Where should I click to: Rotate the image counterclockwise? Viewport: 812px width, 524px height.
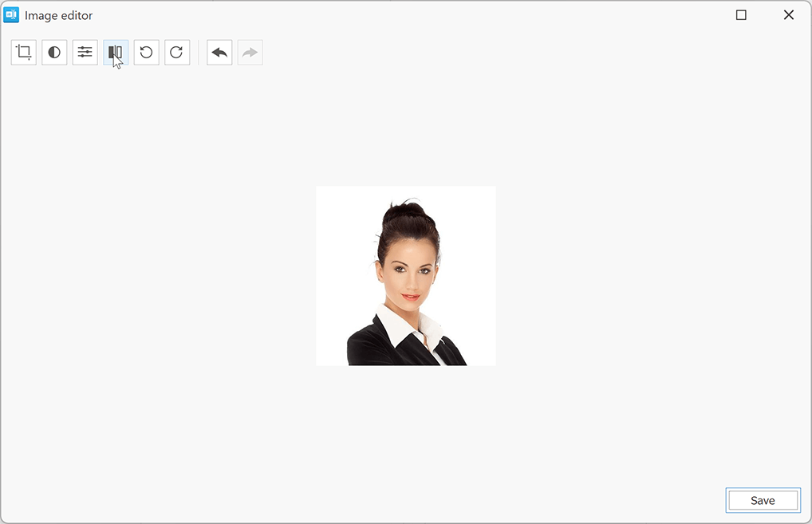coord(146,53)
